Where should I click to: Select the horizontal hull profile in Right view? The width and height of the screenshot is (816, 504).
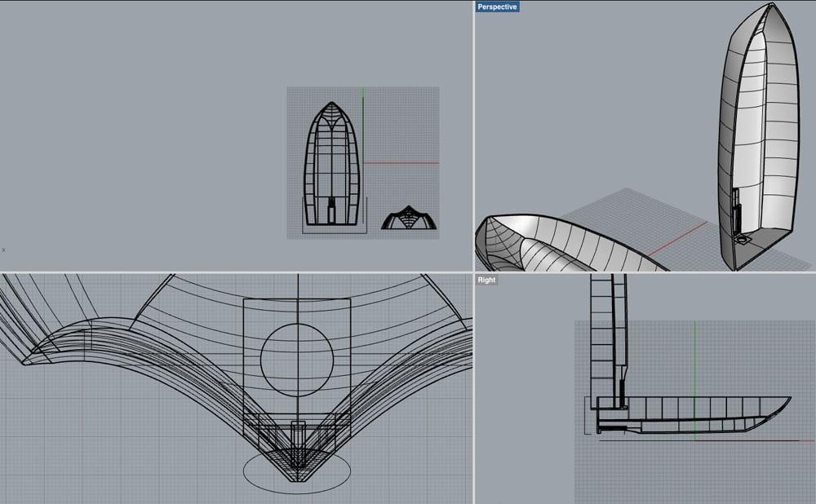pos(694,415)
